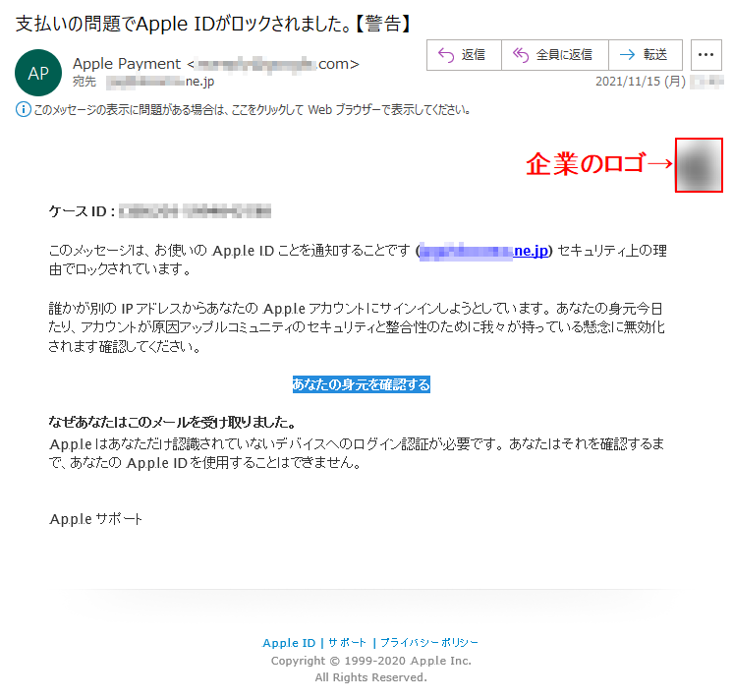Click the 全員に返信 button
The image size is (733, 700).
[555, 55]
